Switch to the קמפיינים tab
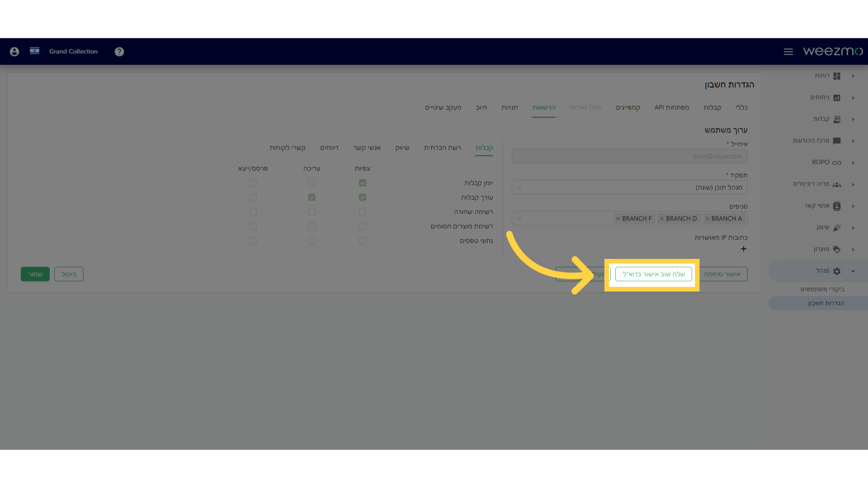868x488 pixels. click(x=628, y=108)
